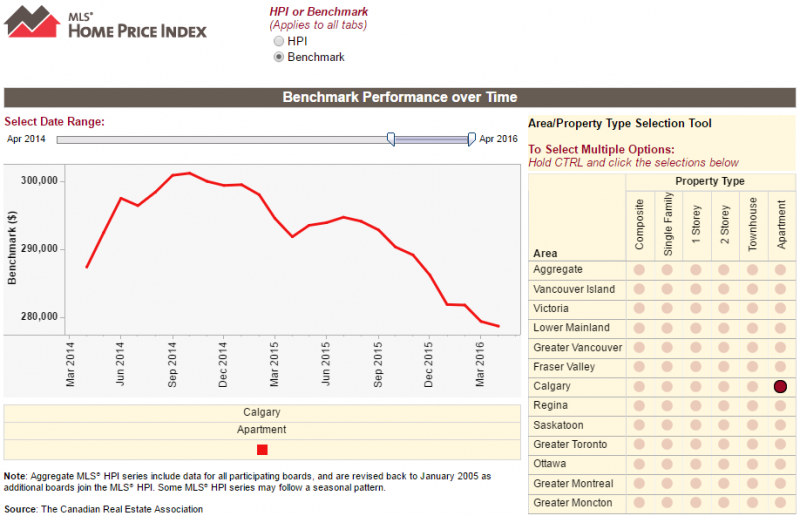
Task: Click the Apartment column header
Action: pos(782,226)
